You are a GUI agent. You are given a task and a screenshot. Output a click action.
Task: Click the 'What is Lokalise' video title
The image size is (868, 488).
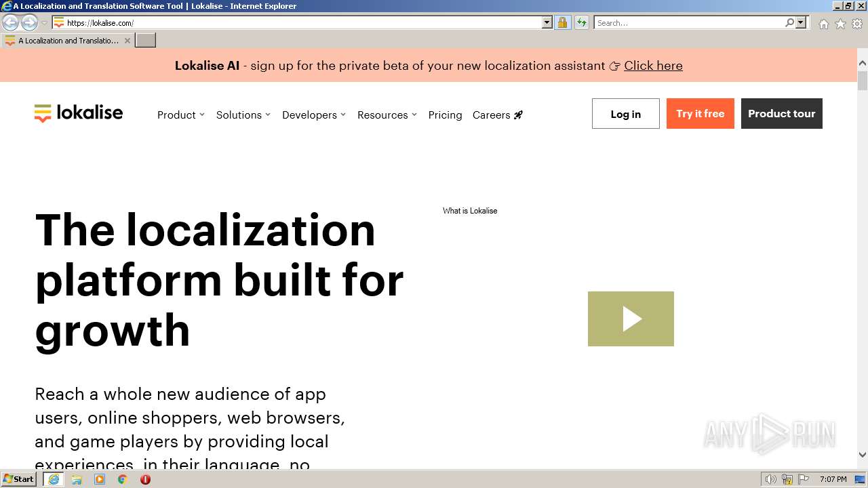(x=470, y=211)
